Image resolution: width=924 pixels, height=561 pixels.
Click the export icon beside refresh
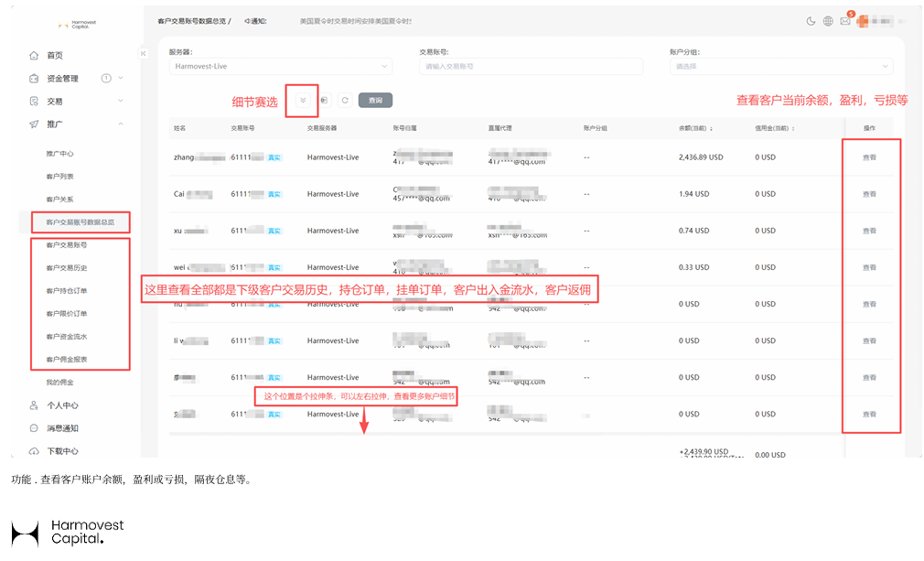point(325,100)
